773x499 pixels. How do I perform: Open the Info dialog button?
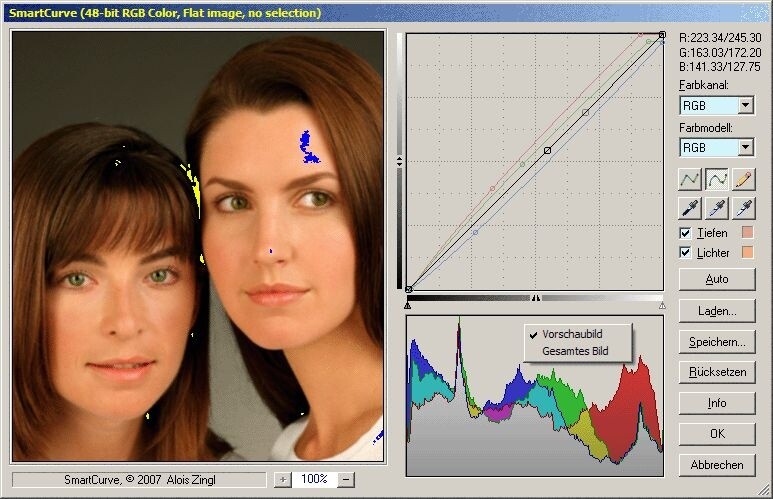(x=717, y=403)
